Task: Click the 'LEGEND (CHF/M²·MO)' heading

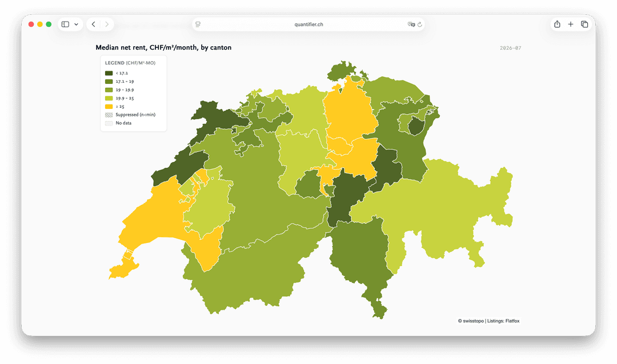Action: 130,63
